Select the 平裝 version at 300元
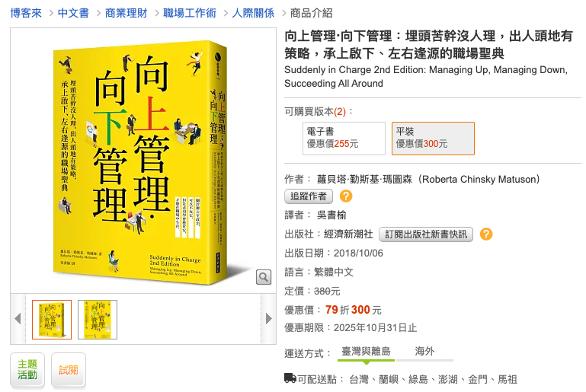Image resolution: width=586 pixels, height=392 pixels. pyautogui.click(x=433, y=138)
